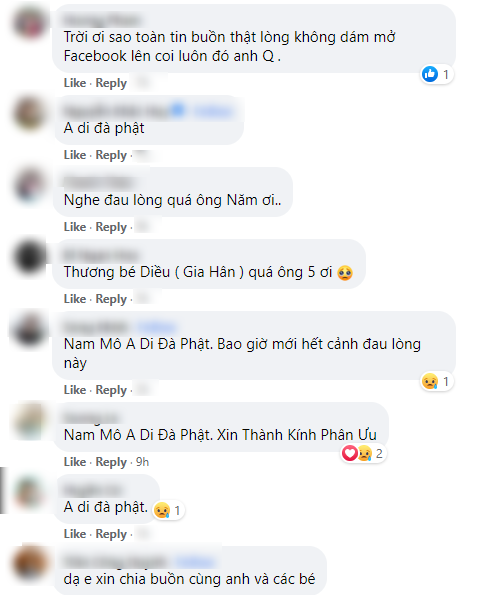Click Follow link beside the verified commenter's name
This screenshot has width=494, height=595.
pyautogui.click(x=212, y=111)
